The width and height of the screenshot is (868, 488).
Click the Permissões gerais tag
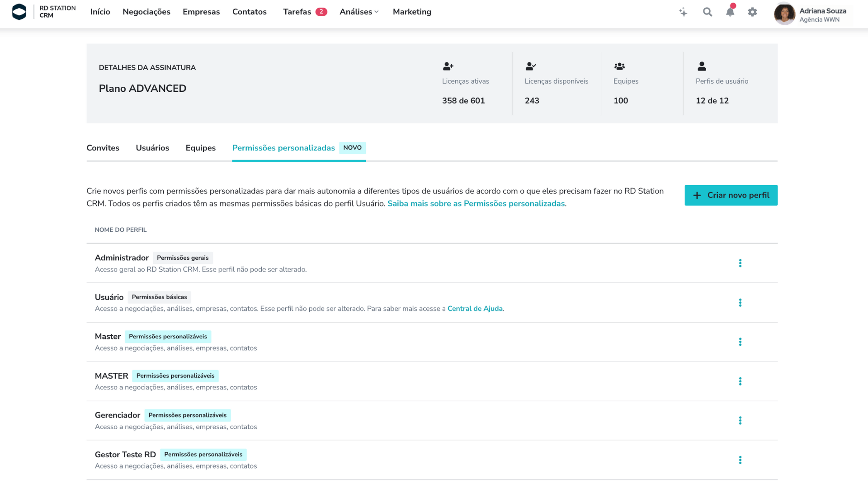click(x=183, y=258)
